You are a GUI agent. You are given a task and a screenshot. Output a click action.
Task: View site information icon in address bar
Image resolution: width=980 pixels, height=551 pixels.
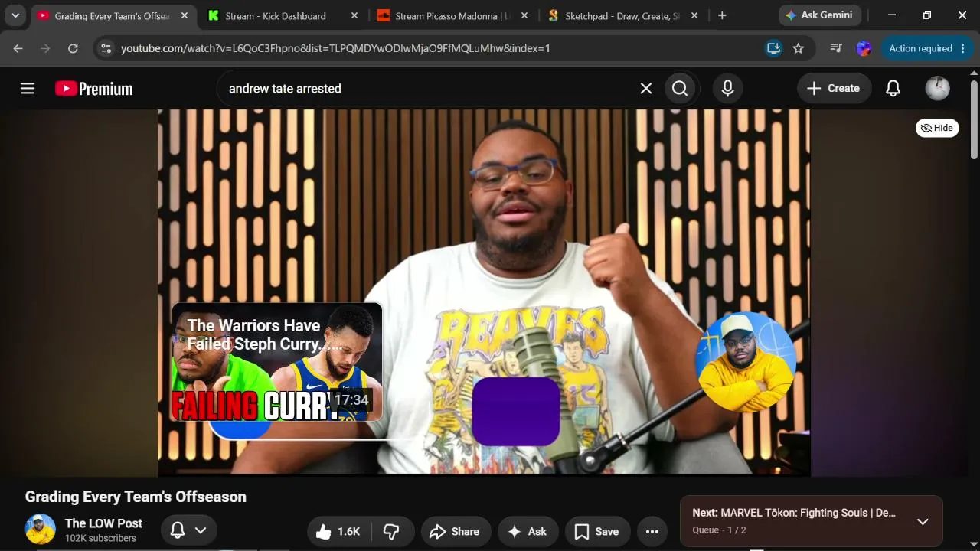(x=106, y=48)
